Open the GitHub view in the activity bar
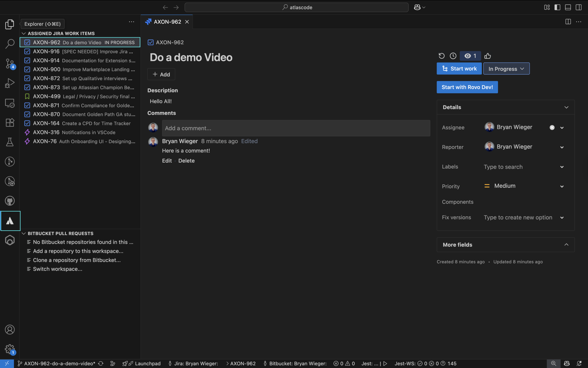This screenshot has height=368, width=588. click(x=10, y=201)
